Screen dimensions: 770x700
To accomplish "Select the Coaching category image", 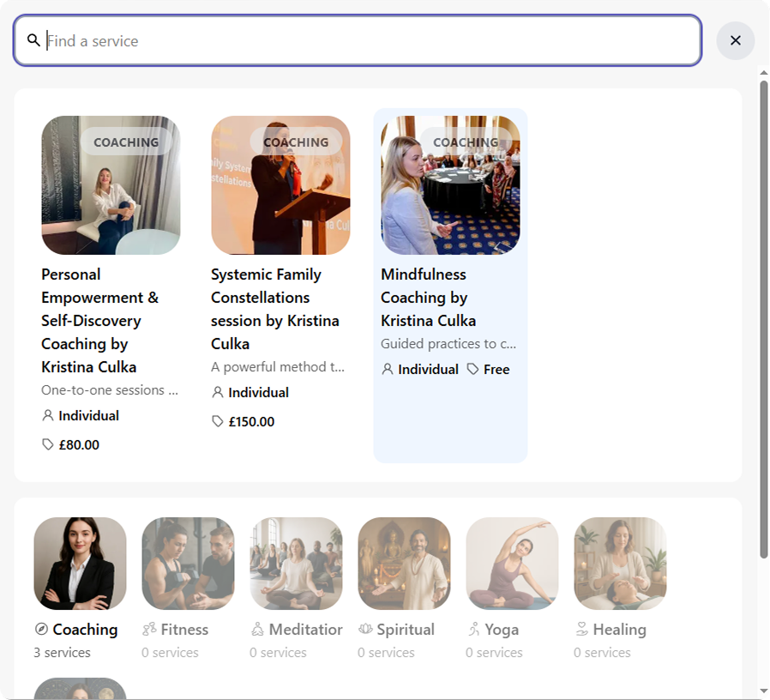I will point(80,564).
